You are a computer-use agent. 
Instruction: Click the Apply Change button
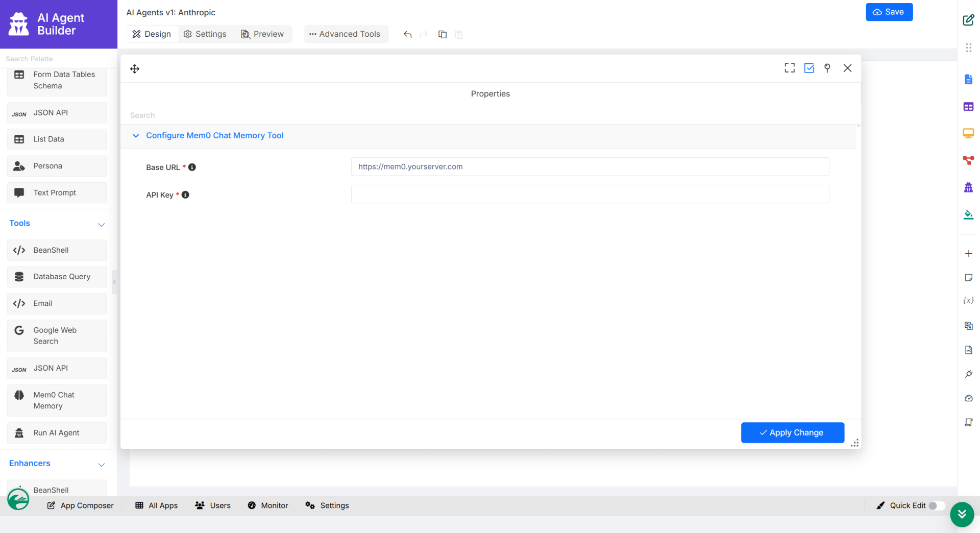point(792,432)
